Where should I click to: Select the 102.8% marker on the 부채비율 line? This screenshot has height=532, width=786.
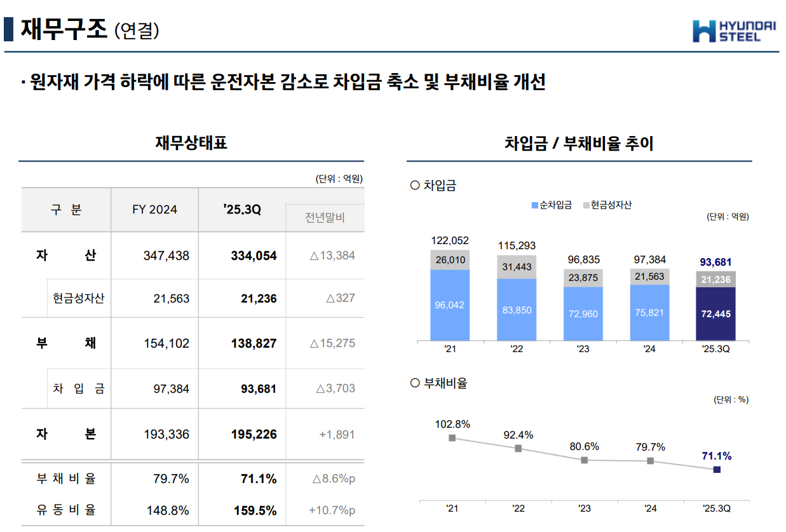452,438
